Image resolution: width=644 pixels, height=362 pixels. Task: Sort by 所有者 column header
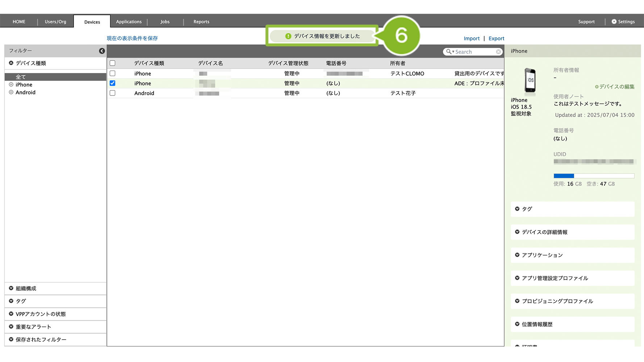pyautogui.click(x=398, y=63)
